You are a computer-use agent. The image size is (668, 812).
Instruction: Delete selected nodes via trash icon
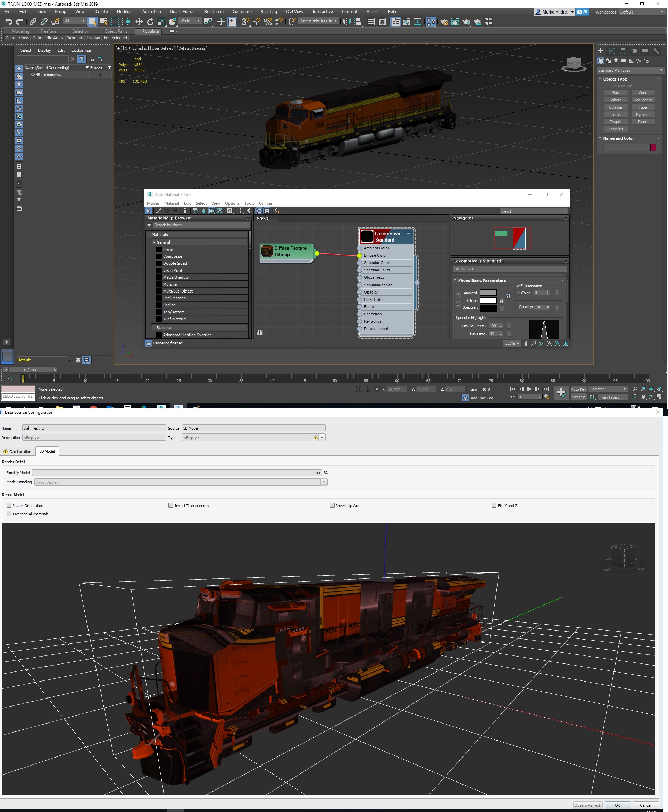(x=185, y=210)
